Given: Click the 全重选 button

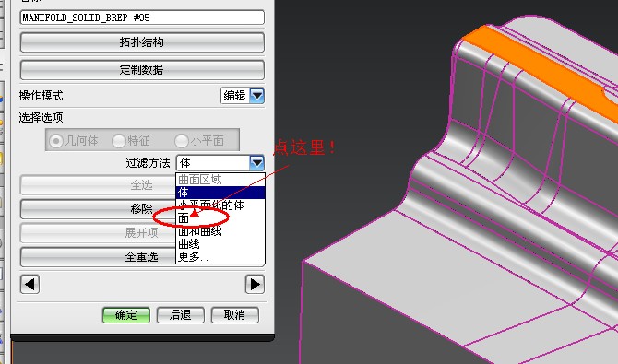Looking at the screenshot, I should click(x=98, y=257).
